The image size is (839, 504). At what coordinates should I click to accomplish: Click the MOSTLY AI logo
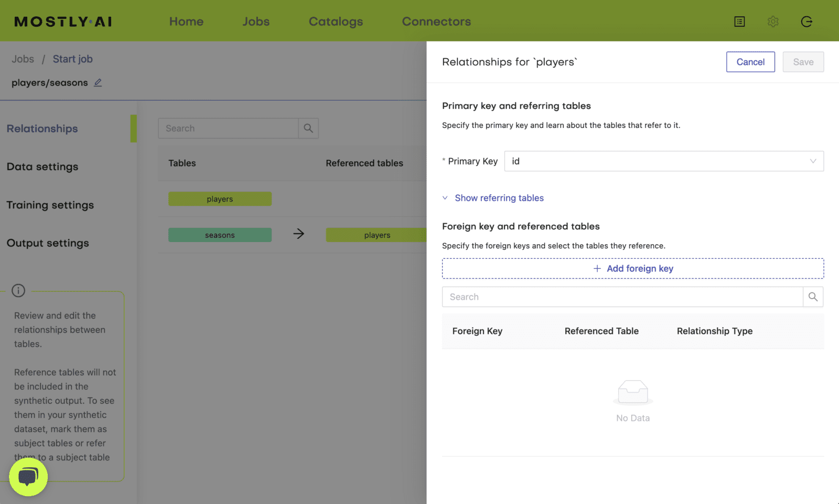point(63,21)
